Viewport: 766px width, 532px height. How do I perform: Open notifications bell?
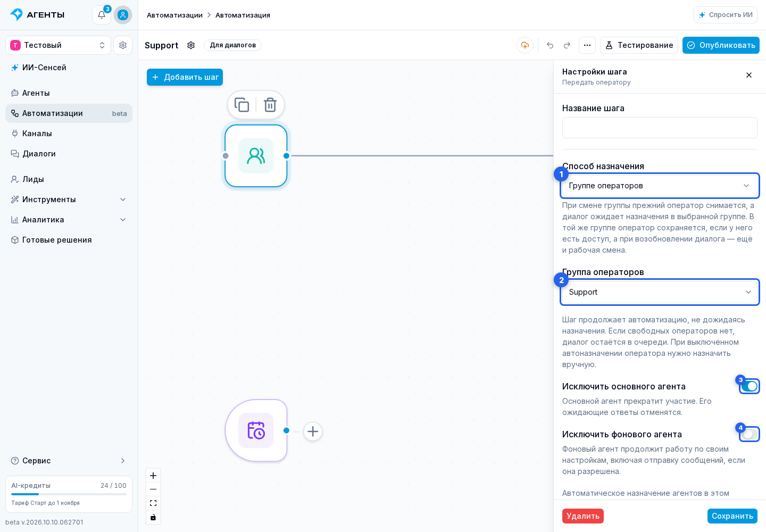102,15
